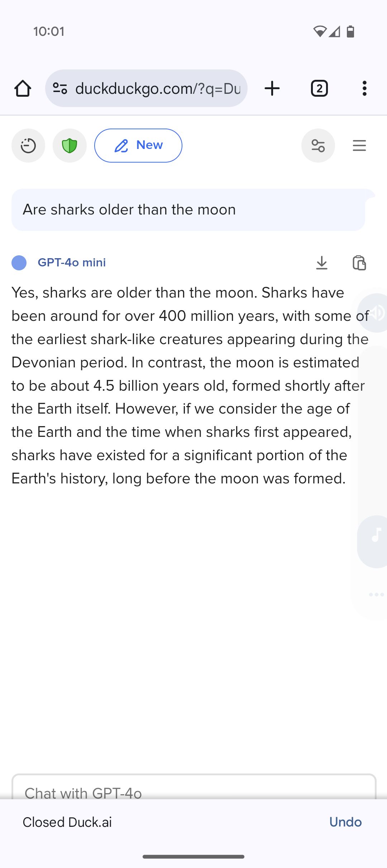Screen dimensions: 387x868
Task: Open recent chats history icon
Action: (x=28, y=146)
